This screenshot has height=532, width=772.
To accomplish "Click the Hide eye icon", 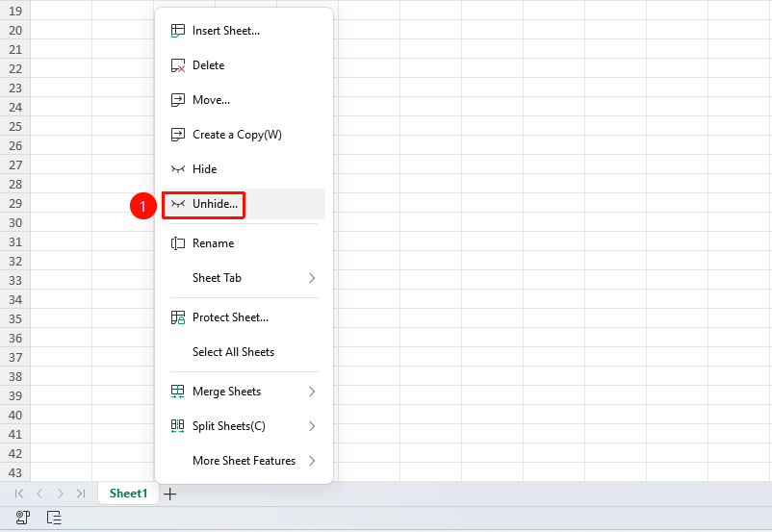I will [x=178, y=169].
